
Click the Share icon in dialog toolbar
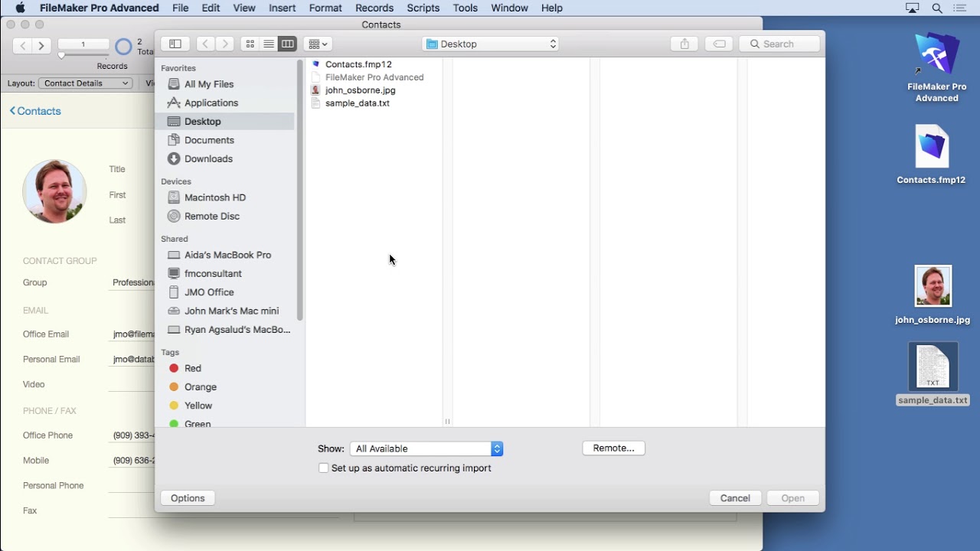click(x=685, y=44)
